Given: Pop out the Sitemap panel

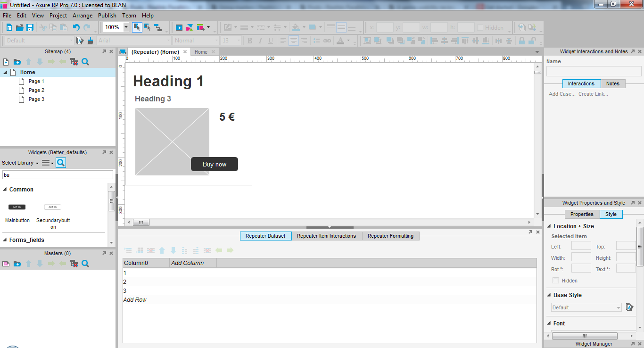Looking at the screenshot, I should pyautogui.click(x=104, y=51).
